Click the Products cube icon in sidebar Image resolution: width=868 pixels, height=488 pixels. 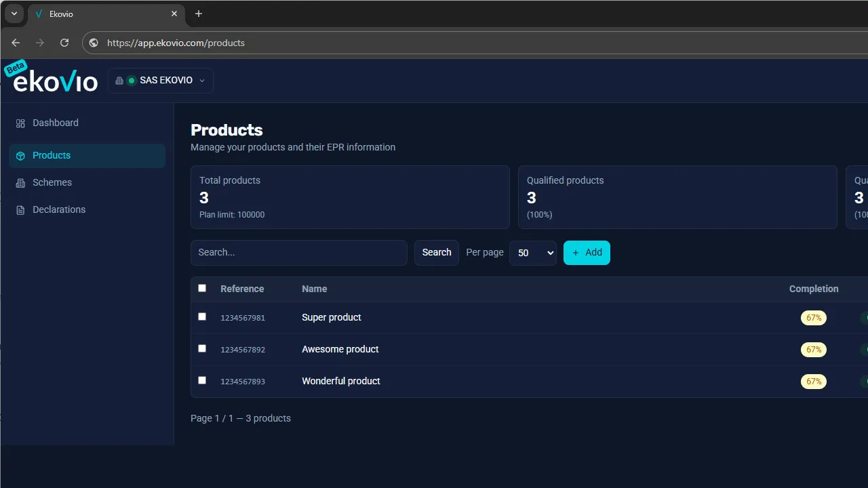[x=20, y=156]
